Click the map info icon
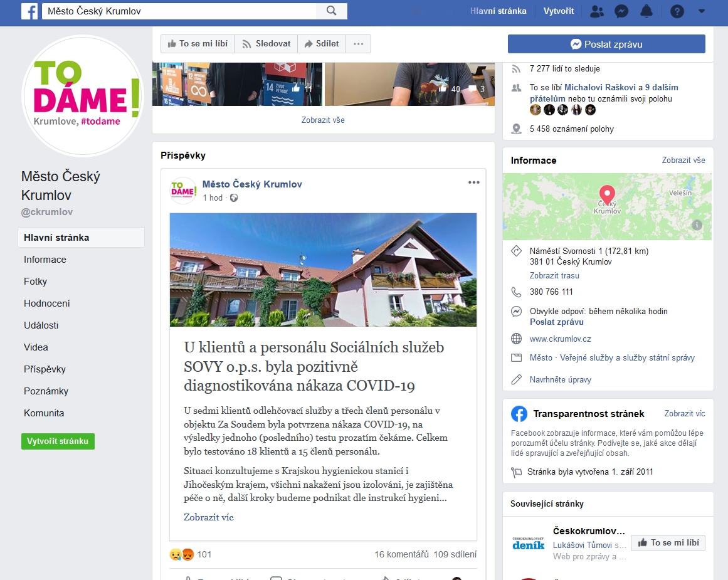The image size is (728, 580). pos(697,225)
